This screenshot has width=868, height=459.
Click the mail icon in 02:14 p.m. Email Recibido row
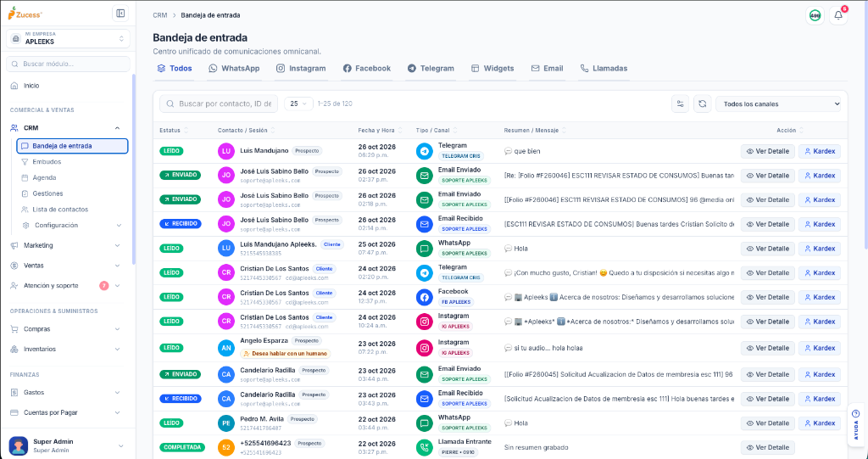[x=425, y=225]
